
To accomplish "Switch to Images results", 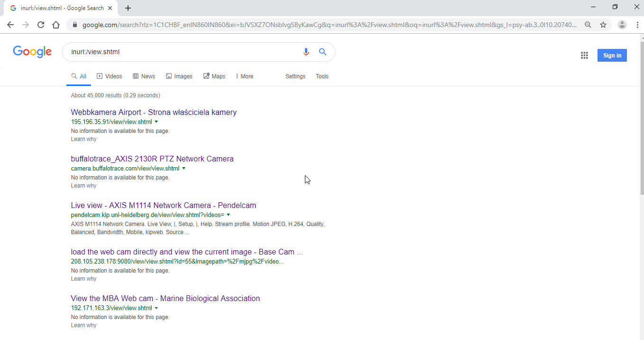I will click(179, 76).
